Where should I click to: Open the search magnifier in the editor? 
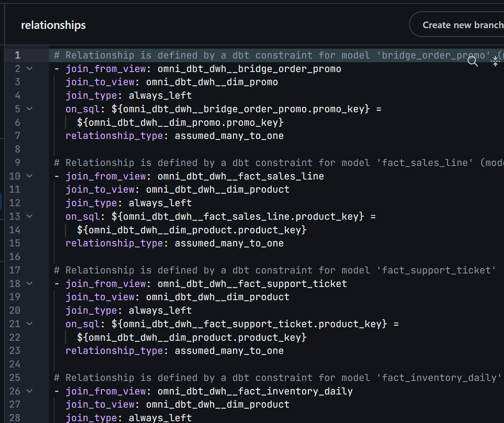coord(473,61)
